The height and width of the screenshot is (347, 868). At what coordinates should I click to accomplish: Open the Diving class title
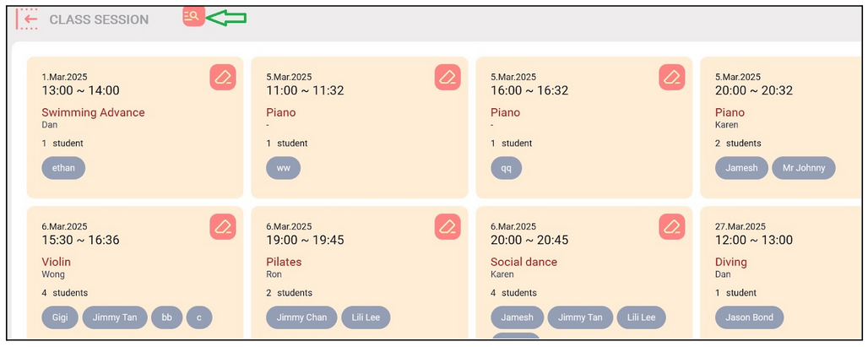pyautogui.click(x=730, y=262)
